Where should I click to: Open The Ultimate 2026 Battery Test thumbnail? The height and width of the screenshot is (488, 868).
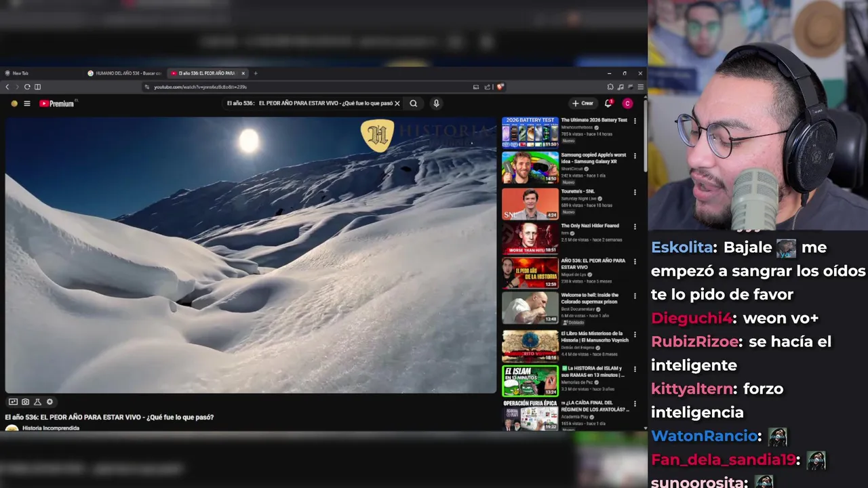(x=530, y=132)
